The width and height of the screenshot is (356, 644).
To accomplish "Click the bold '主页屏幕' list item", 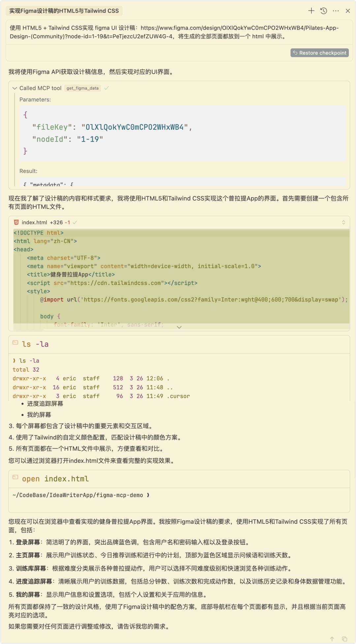I will 28,555.
